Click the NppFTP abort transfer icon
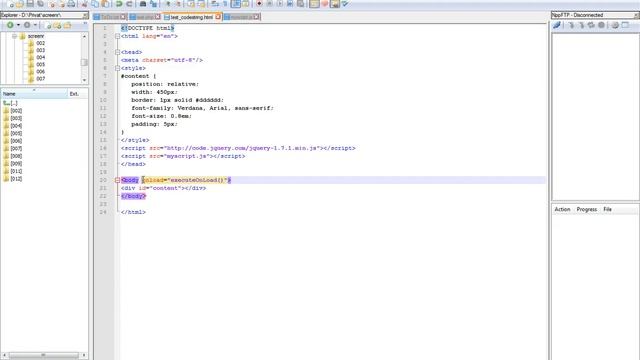The width and height of the screenshot is (640, 360). [601, 25]
